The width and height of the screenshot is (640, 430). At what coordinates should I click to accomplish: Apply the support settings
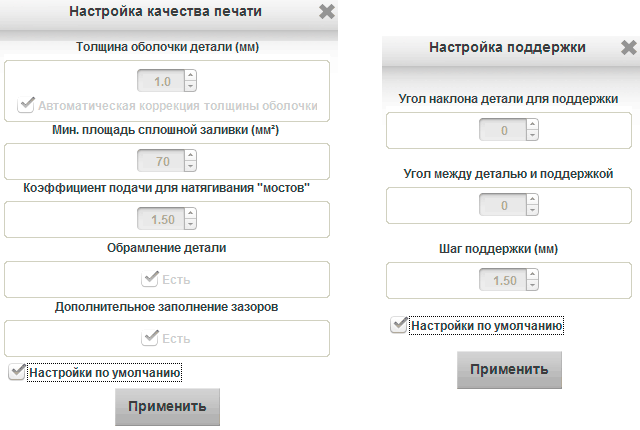pos(509,369)
